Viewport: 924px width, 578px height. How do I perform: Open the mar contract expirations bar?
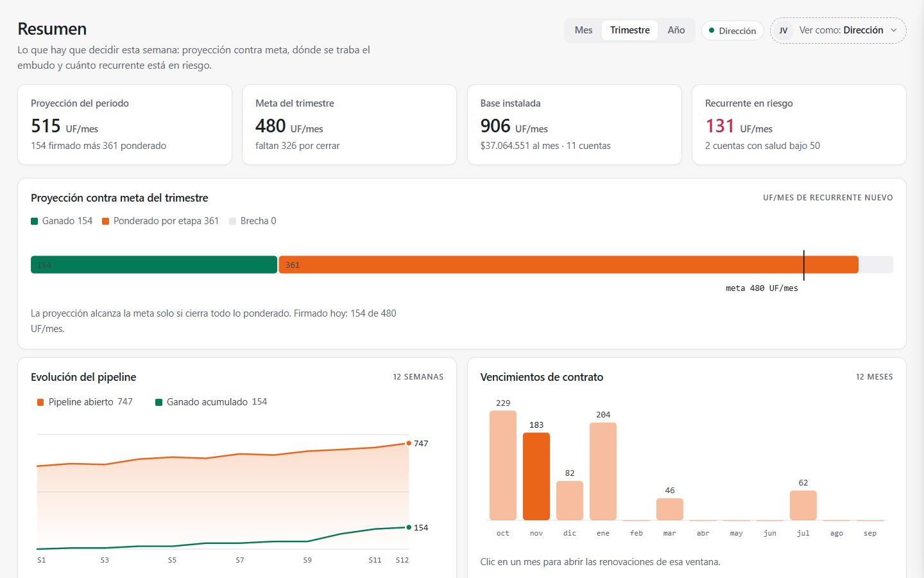(x=670, y=509)
